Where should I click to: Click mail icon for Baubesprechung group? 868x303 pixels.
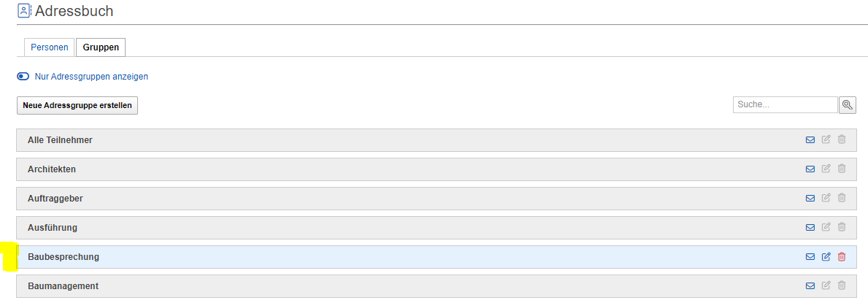(x=810, y=257)
